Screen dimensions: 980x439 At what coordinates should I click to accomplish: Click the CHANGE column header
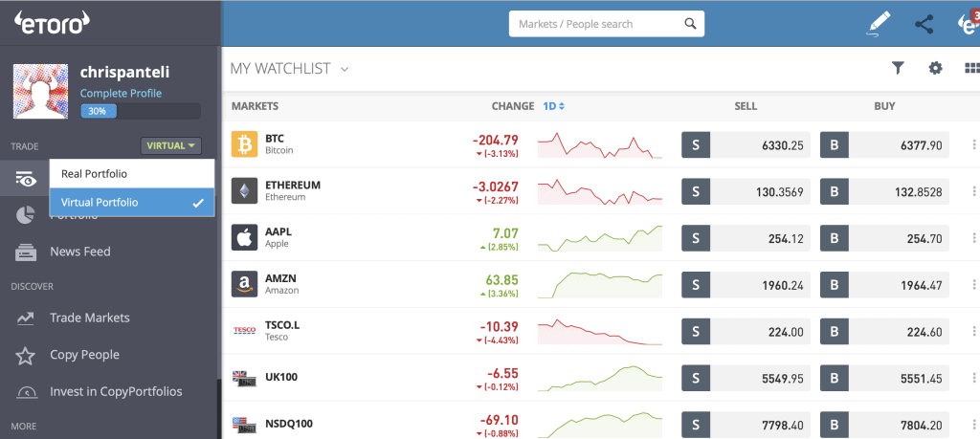pyautogui.click(x=513, y=106)
